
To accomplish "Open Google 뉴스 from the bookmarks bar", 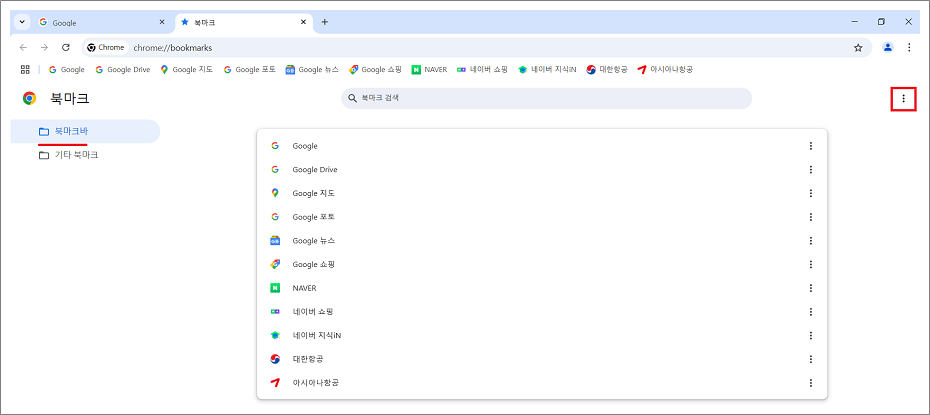I will (312, 69).
